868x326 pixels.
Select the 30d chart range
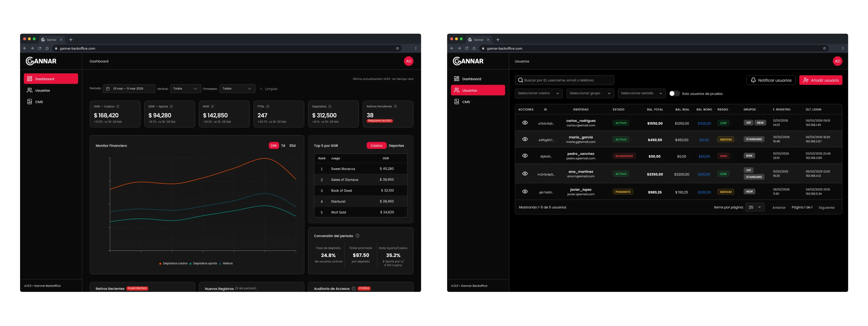(x=292, y=145)
